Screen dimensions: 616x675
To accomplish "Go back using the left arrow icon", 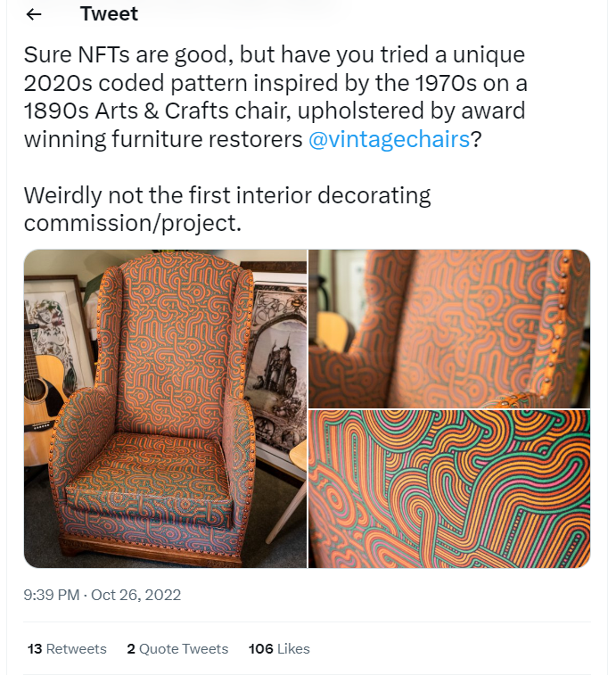I will coord(34,14).
